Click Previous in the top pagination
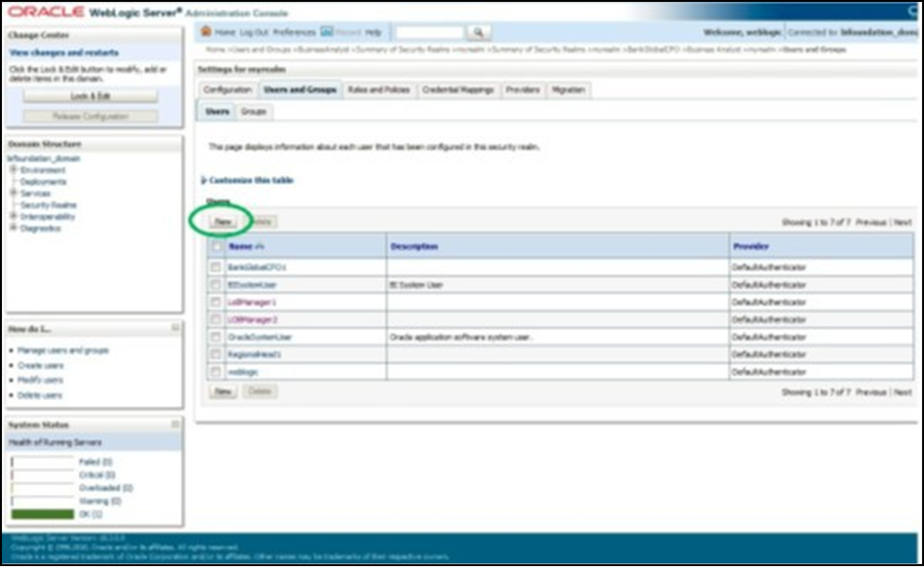Screen dimensions: 924x567 click(871, 222)
